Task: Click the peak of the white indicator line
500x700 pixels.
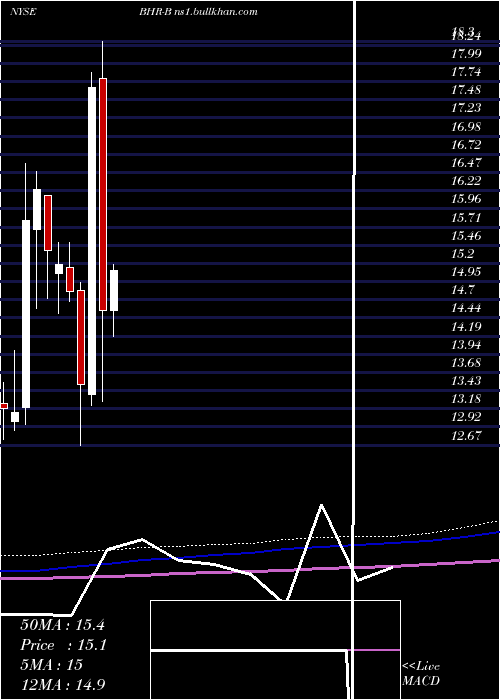Action: (x=321, y=505)
